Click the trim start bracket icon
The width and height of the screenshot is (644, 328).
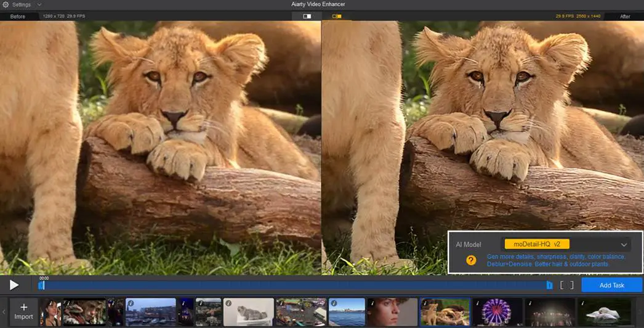click(x=561, y=285)
